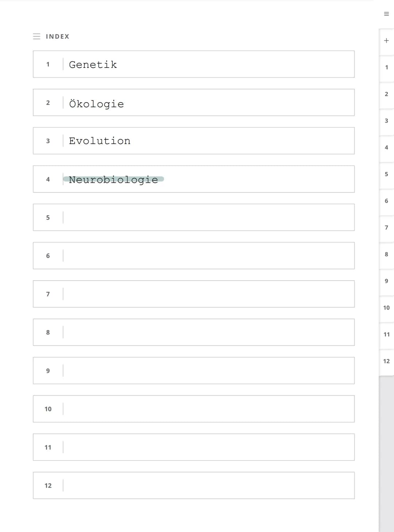Click the INDEX heading text
The image size is (394, 532).
coord(57,36)
